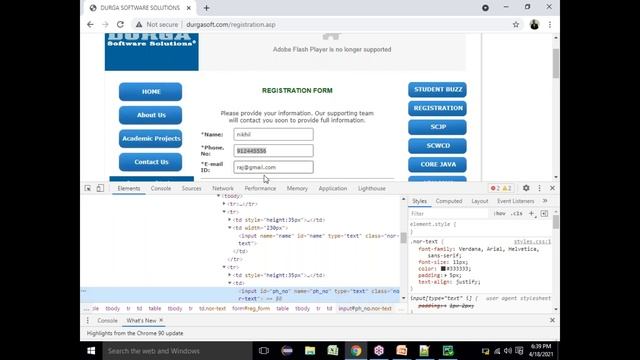Open the Lighthouse tab
640x360 pixels.
[x=371, y=188]
